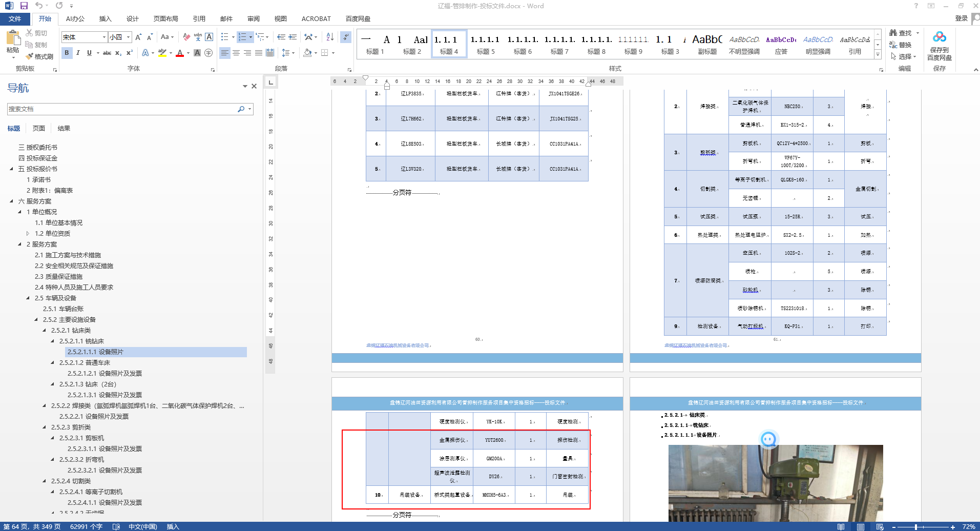Click the equipment photo in the document

[776, 483]
